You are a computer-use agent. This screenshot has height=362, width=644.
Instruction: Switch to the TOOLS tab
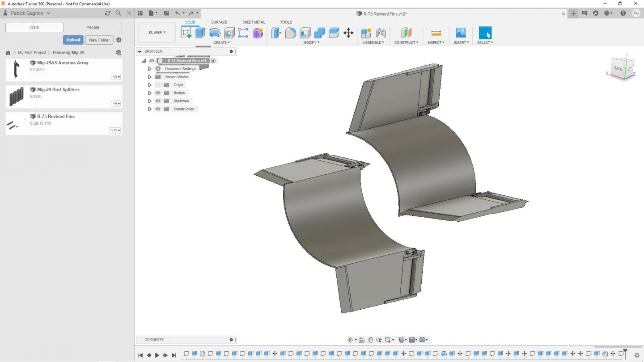pyautogui.click(x=286, y=22)
